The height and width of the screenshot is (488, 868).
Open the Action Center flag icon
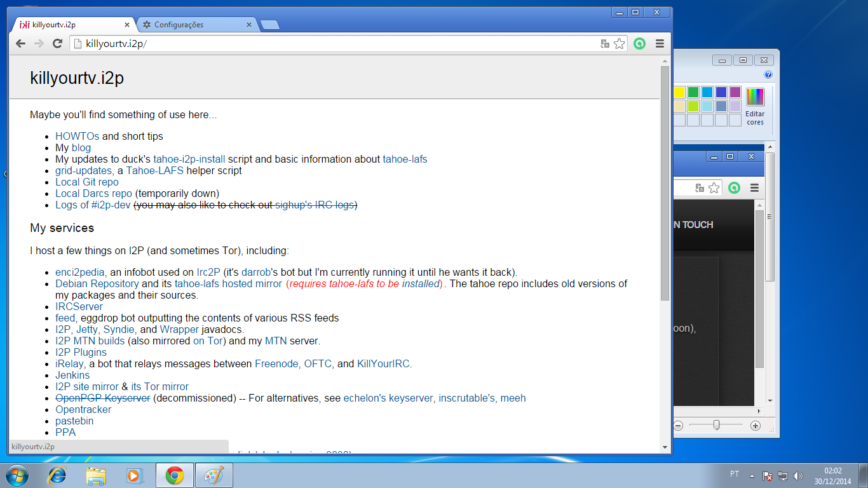[768, 475]
